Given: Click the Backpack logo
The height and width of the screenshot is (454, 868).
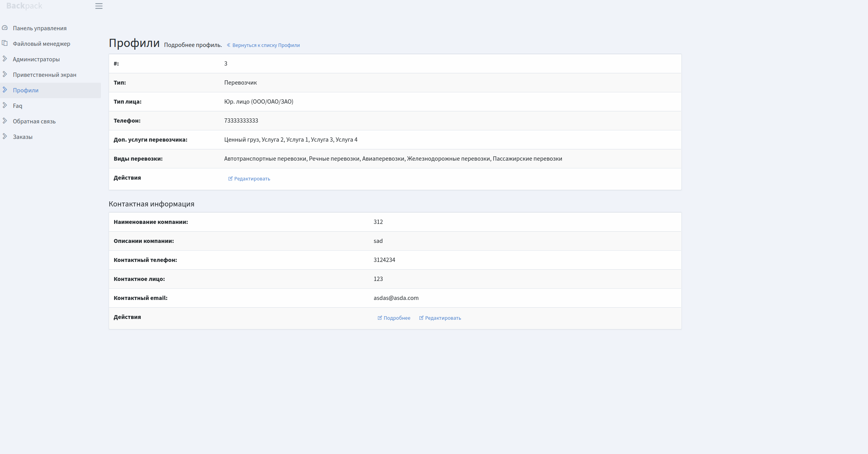Looking at the screenshot, I should coord(24,6).
